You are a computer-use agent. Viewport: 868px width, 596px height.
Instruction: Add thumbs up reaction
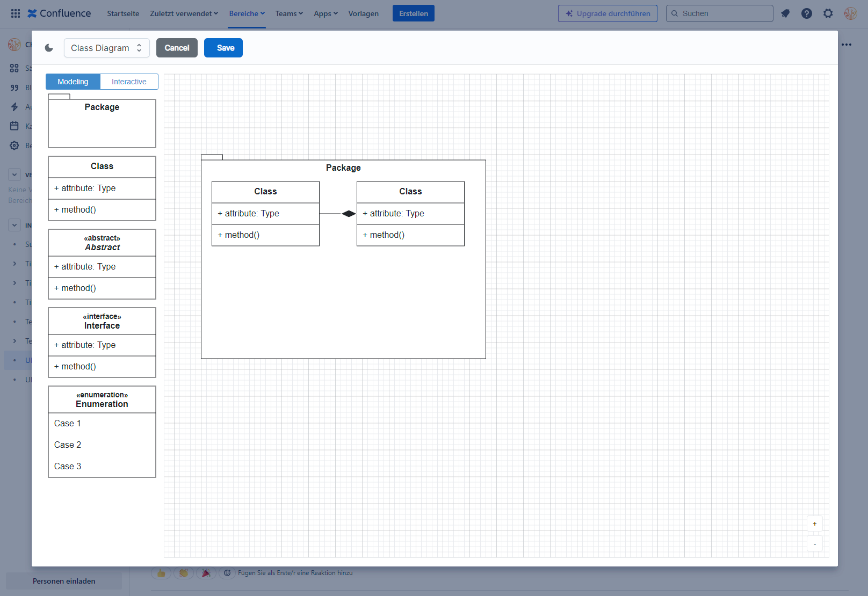(161, 573)
